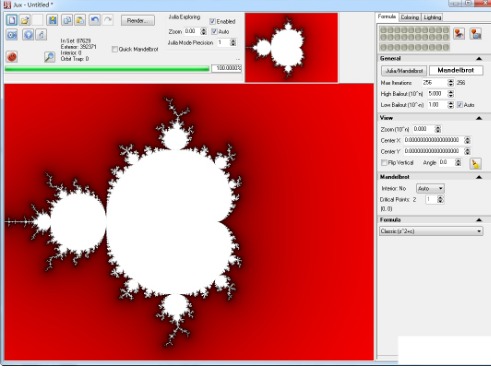
Task: Uncheck the Julia Exploring Enabled checkbox
Action: click(x=212, y=21)
